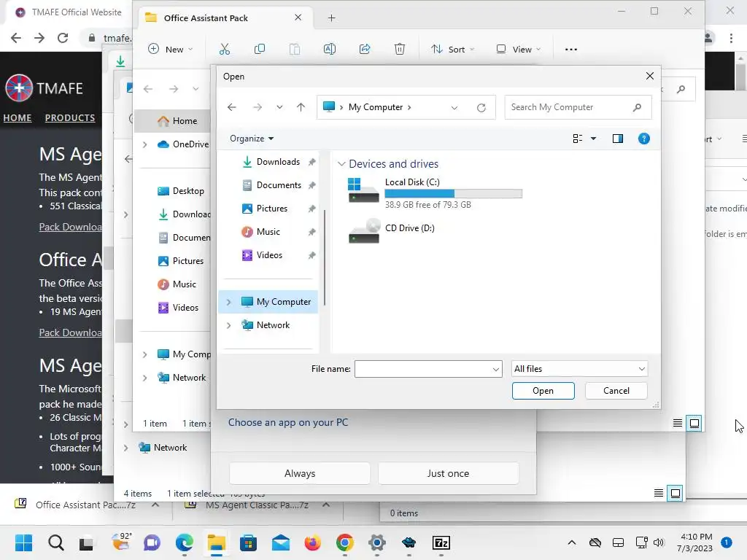Go up one level in Open dialog
The height and width of the screenshot is (560, 747).
pyautogui.click(x=301, y=107)
